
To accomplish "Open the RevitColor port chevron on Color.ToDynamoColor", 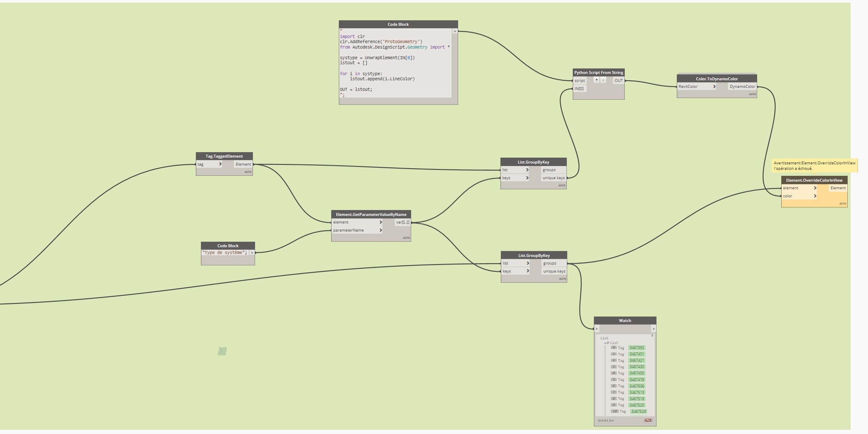I will pyautogui.click(x=714, y=87).
